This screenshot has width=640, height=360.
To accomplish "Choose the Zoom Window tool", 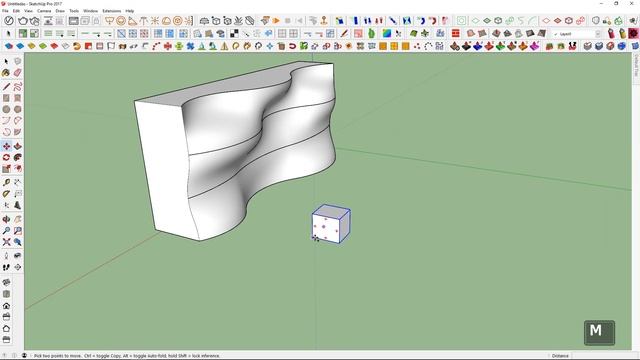I will [x=18, y=231].
